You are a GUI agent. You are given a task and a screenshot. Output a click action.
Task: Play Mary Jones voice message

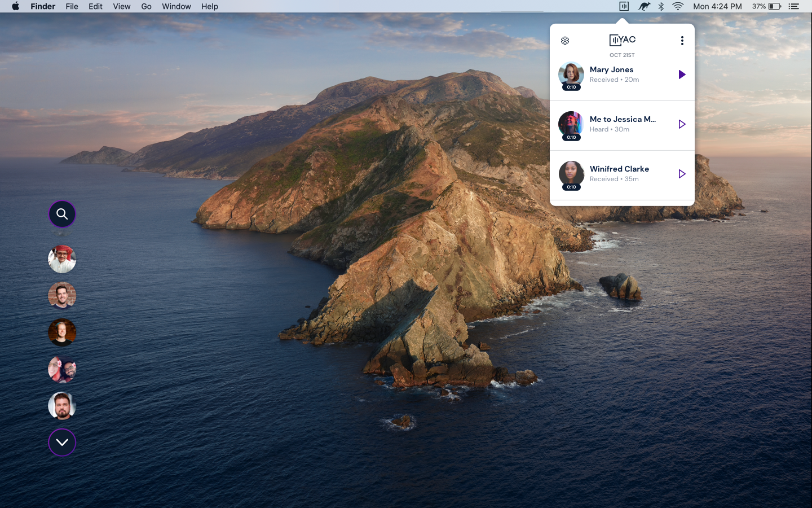coord(682,75)
